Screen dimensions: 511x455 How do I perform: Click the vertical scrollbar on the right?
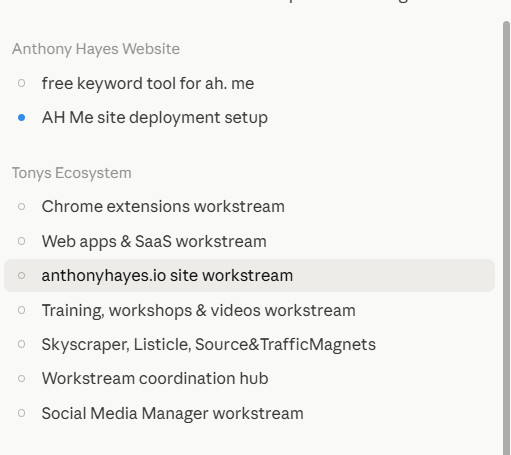(506, 238)
